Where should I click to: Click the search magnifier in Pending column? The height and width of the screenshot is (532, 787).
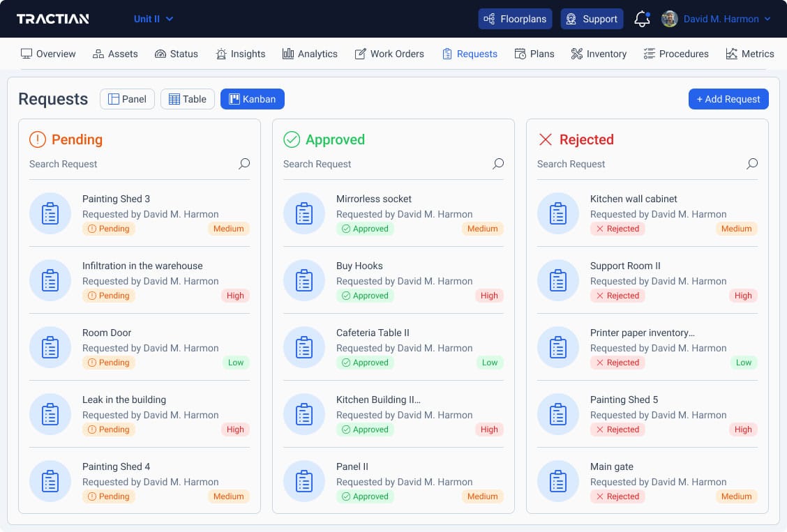click(244, 164)
